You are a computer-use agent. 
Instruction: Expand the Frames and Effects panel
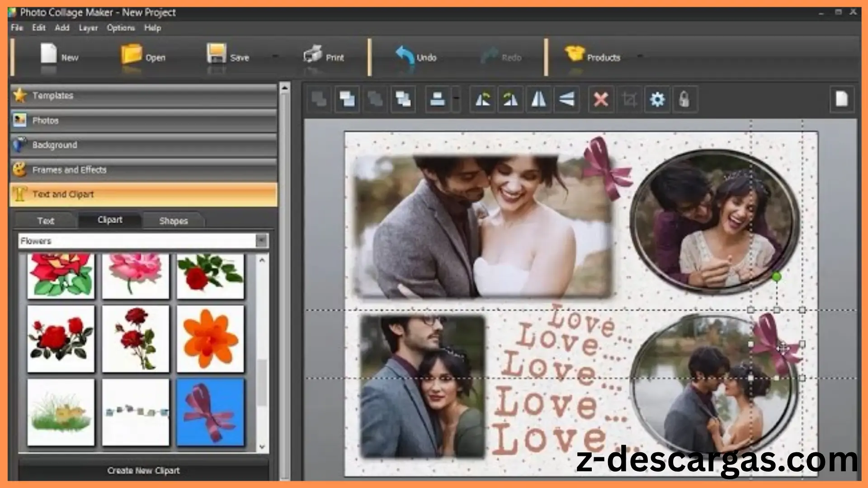[143, 170]
